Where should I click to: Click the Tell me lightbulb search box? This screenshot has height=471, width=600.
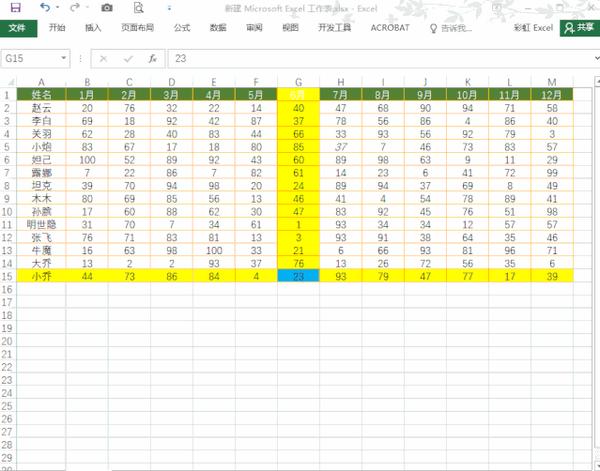tap(451, 28)
